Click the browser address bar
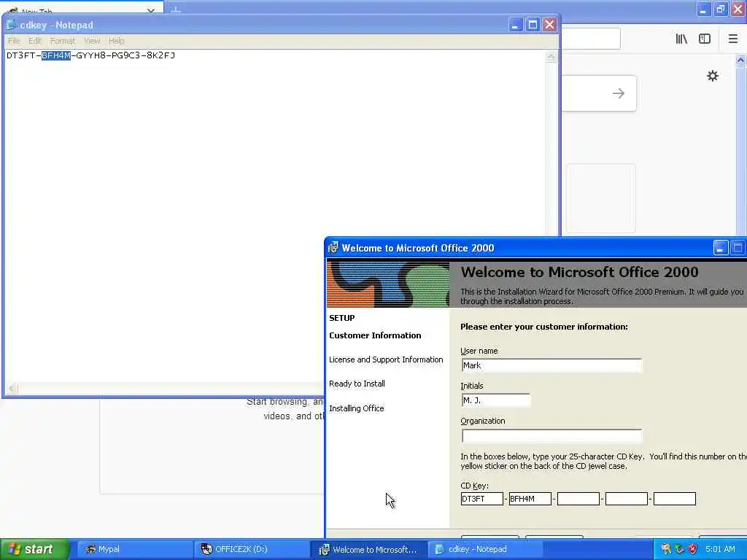Viewport: 747px width, 560px height. (591, 39)
